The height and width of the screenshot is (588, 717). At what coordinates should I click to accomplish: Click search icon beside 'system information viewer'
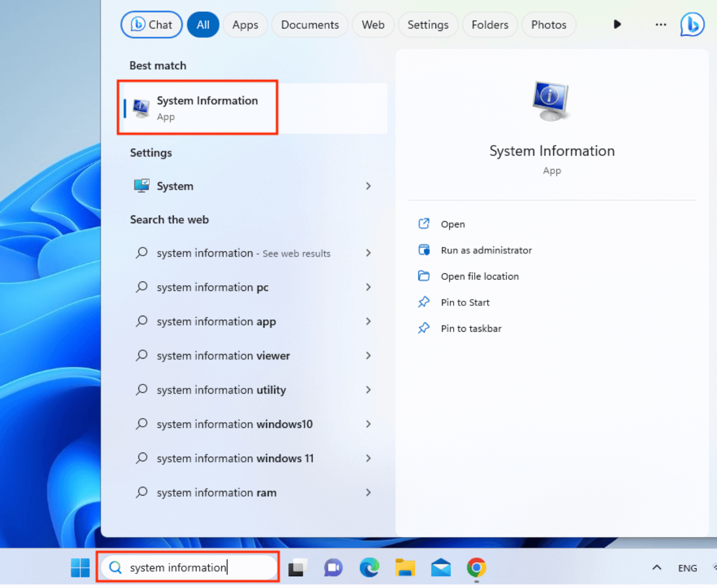coord(142,355)
